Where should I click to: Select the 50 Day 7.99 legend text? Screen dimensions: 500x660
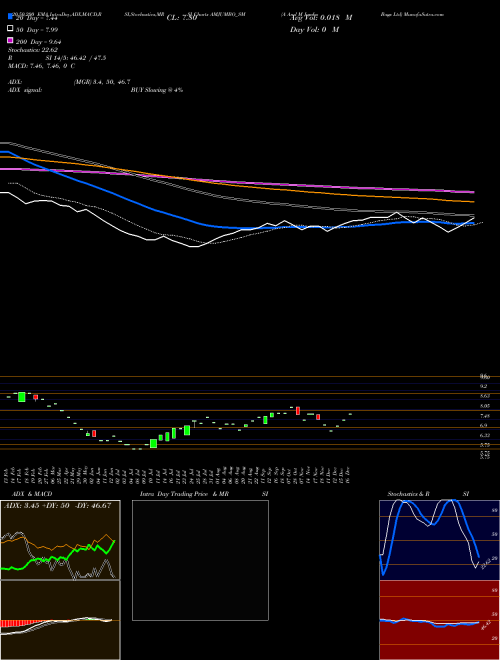(37, 30)
